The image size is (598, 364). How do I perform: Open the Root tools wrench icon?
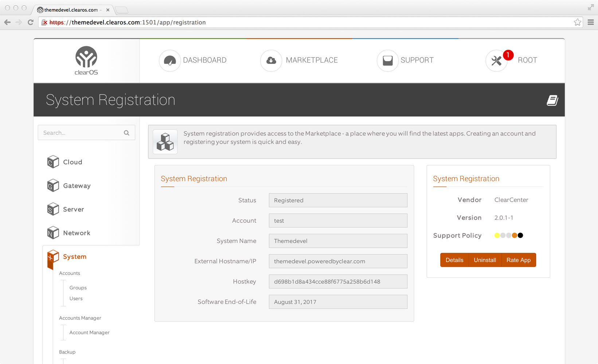496,60
